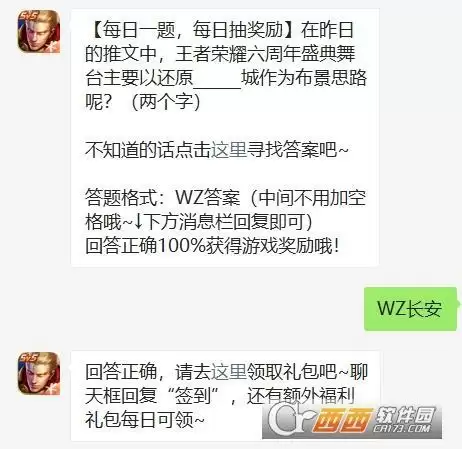Click the 礼包每日可领~ closing line
Image resolution: width=462 pixels, height=449 pixels.
click(x=144, y=420)
